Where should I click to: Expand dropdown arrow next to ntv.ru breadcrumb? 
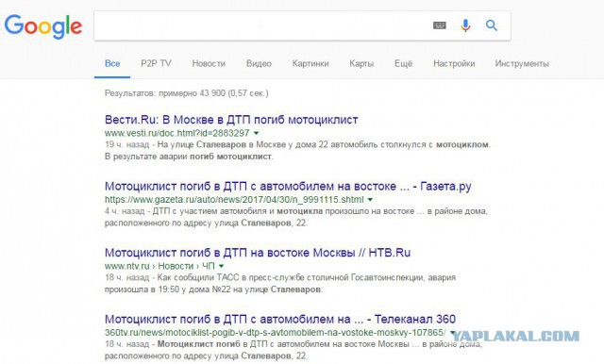click(x=222, y=266)
